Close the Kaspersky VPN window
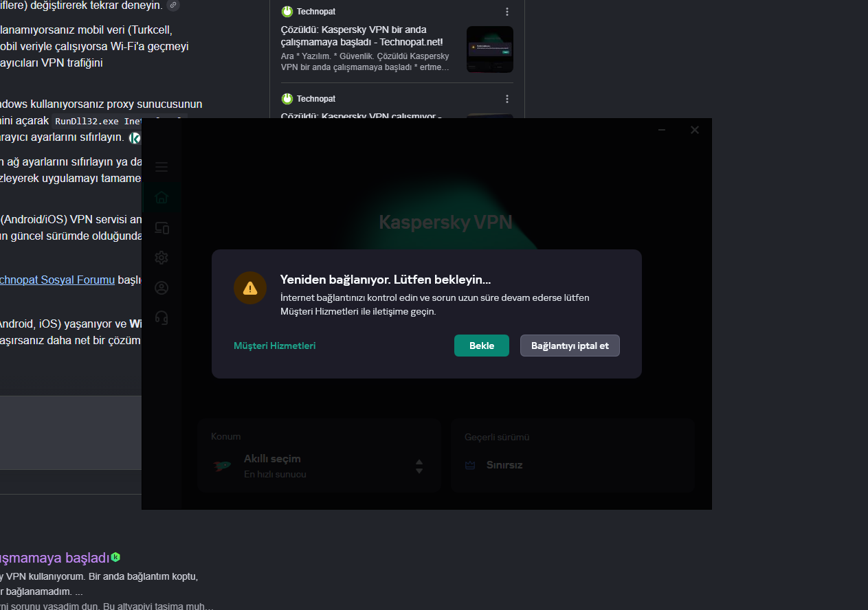Viewport: 868px width, 610px height. (x=695, y=130)
